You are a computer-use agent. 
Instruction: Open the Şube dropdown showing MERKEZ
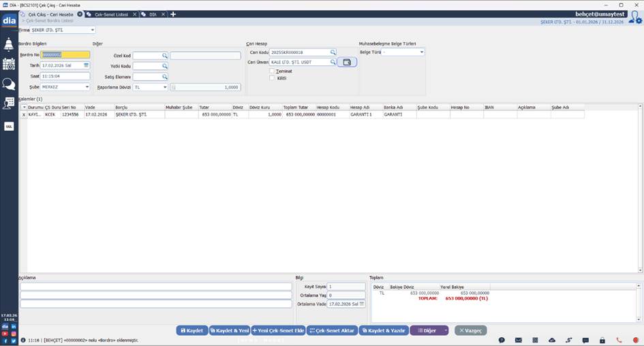pos(87,87)
